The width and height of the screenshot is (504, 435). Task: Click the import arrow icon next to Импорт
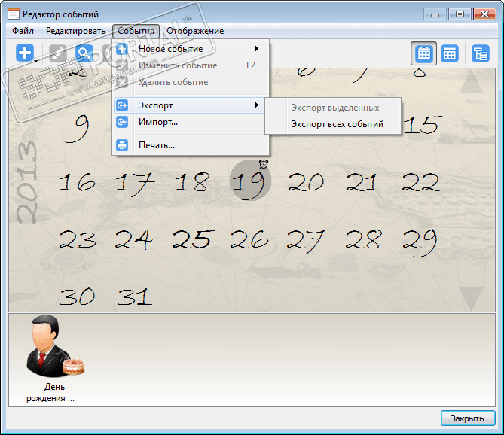(x=122, y=122)
